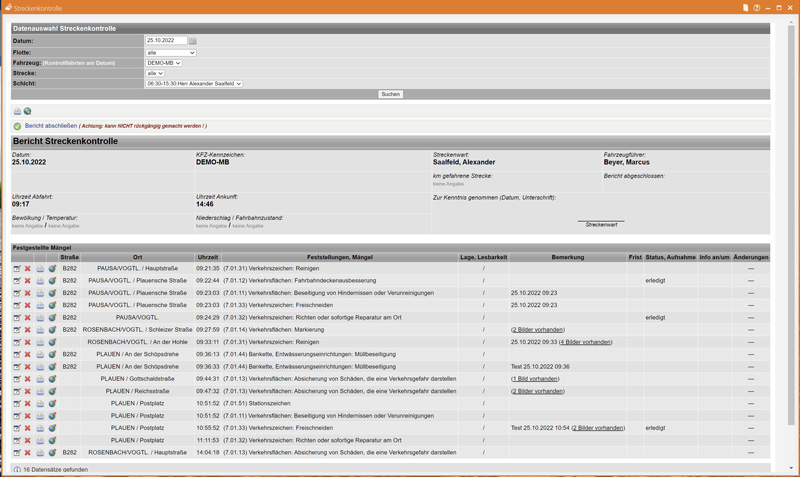800x477 pixels.
Task: Click the 'Test 25.10.2022 09:36' remark
Action: [x=540, y=366]
